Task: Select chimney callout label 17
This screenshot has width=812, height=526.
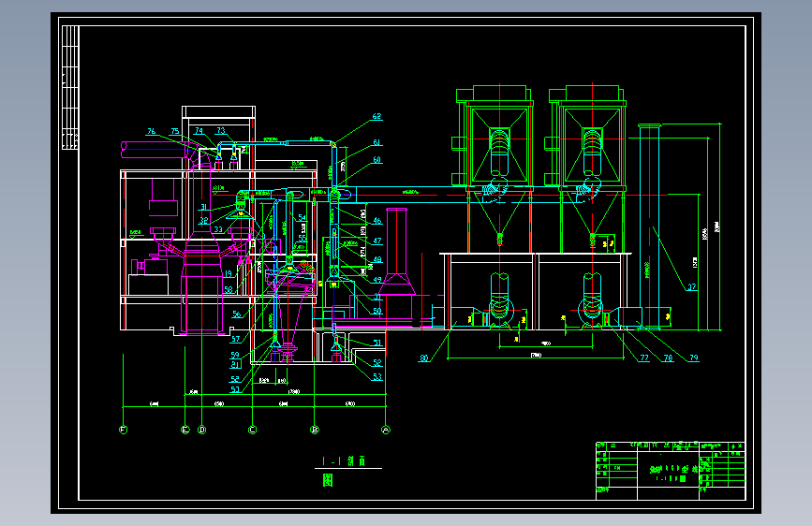Action: coord(692,286)
